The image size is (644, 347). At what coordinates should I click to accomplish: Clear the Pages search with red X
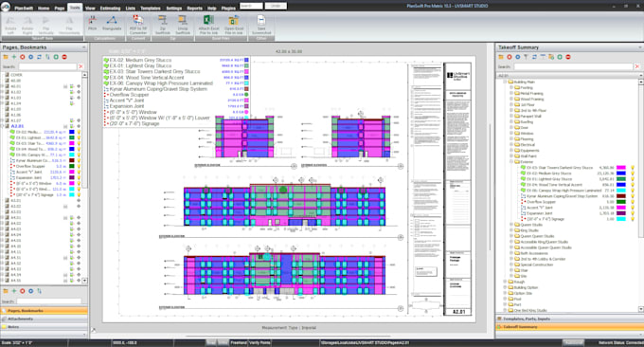(x=80, y=66)
